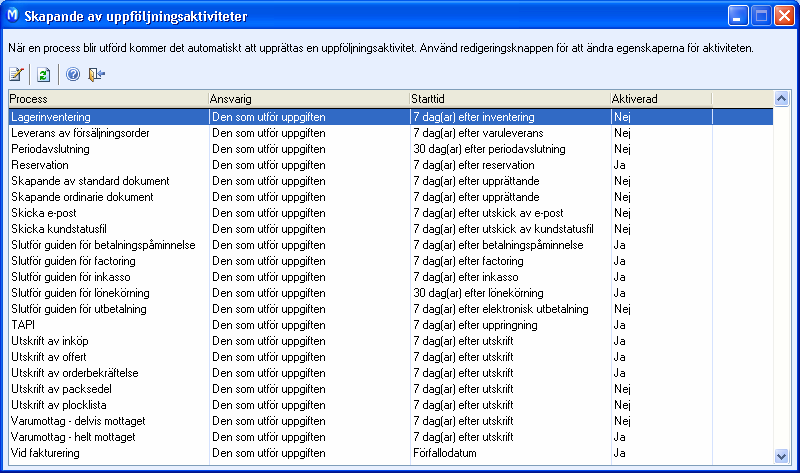This screenshot has width=800, height=473.
Task: Select the Lagerinventering row
Action: point(390,117)
